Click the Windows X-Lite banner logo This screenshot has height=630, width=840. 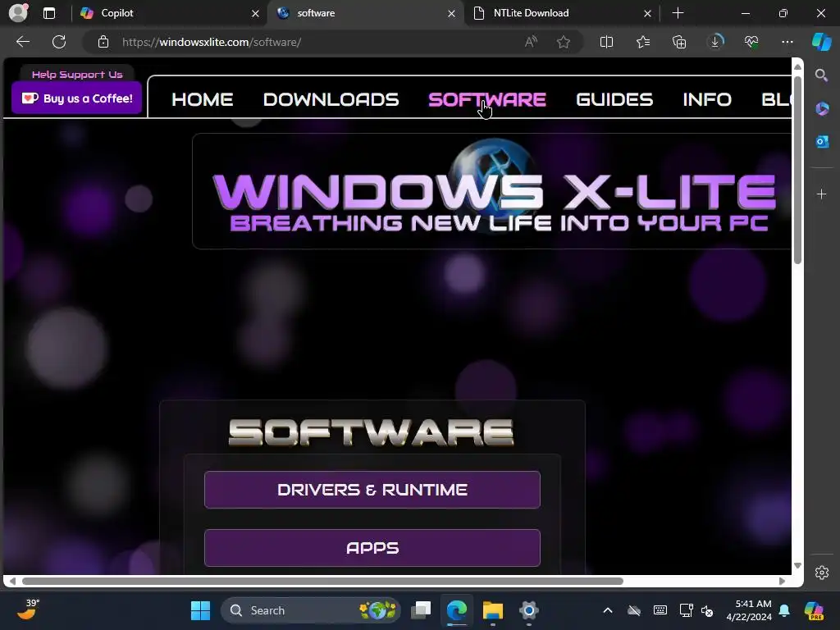click(493, 191)
